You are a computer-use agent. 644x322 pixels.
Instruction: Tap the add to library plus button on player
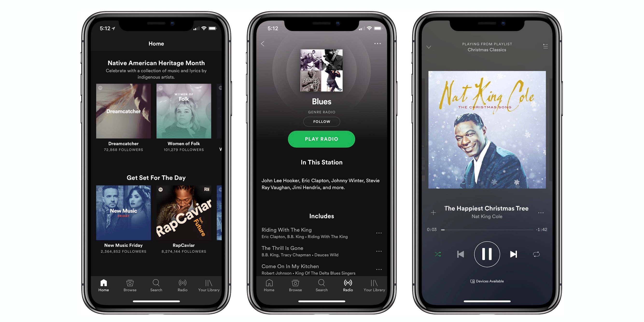(433, 212)
